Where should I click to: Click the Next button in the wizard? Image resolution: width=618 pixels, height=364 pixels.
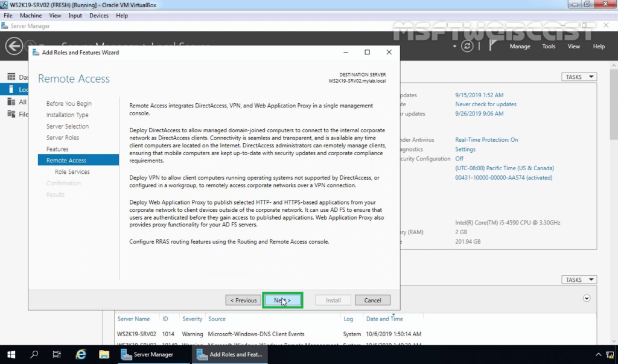pos(282,300)
